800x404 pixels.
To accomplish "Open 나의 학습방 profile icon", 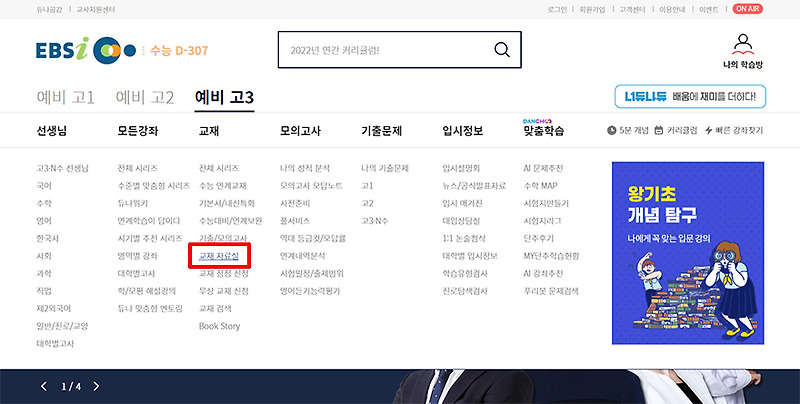I will (743, 51).
